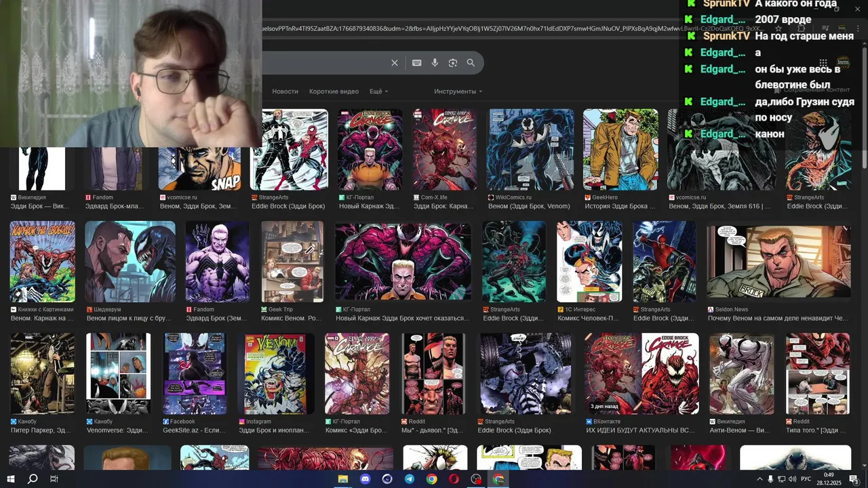This screenshot has height=488, width=868.
Task: Open the SNAP comic thumbnail
Action: click(x=199, y=168)
